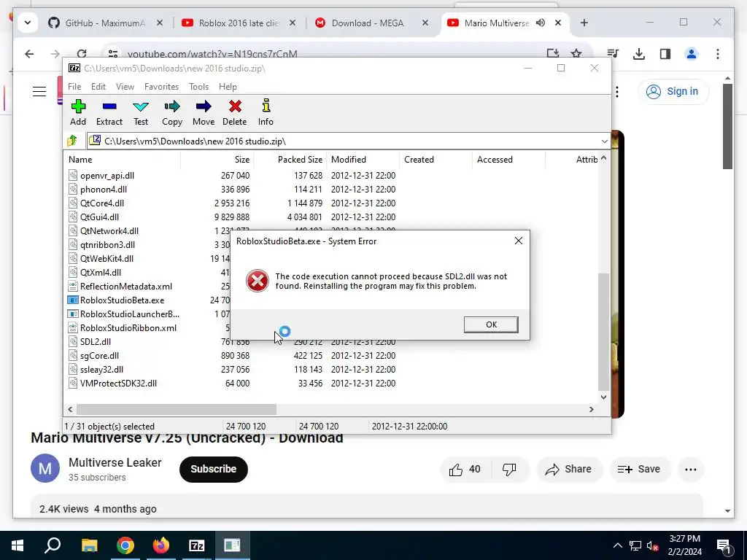
Task: Close the System Error dialog with X
Action: (x=519, y=241)
